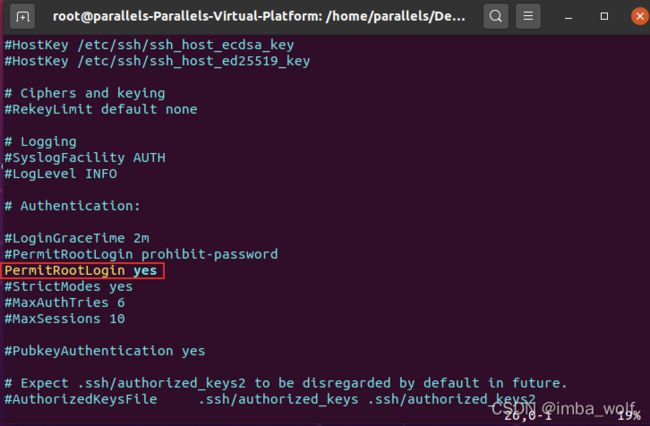Open the hamburger menu button

click(x=528, y=16)
